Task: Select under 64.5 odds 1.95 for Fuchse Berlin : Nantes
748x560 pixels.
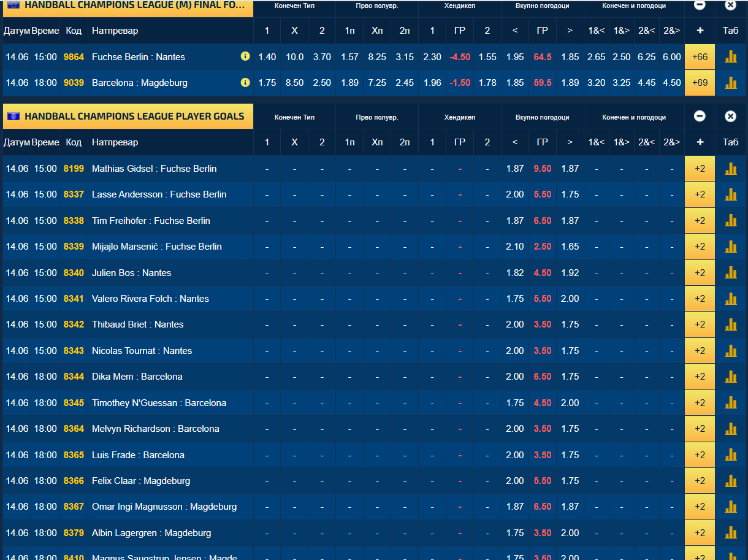Action: click(x=515, y=56)
